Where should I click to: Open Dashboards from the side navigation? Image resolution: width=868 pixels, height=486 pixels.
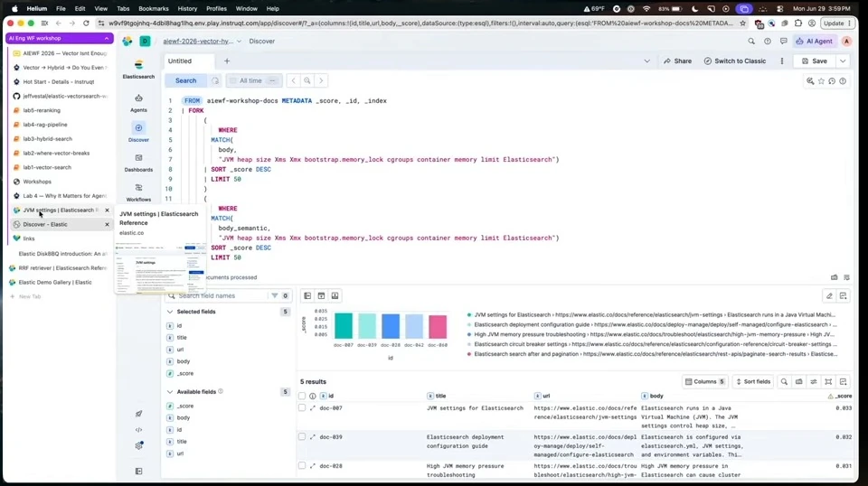click(x=138, y=163)
